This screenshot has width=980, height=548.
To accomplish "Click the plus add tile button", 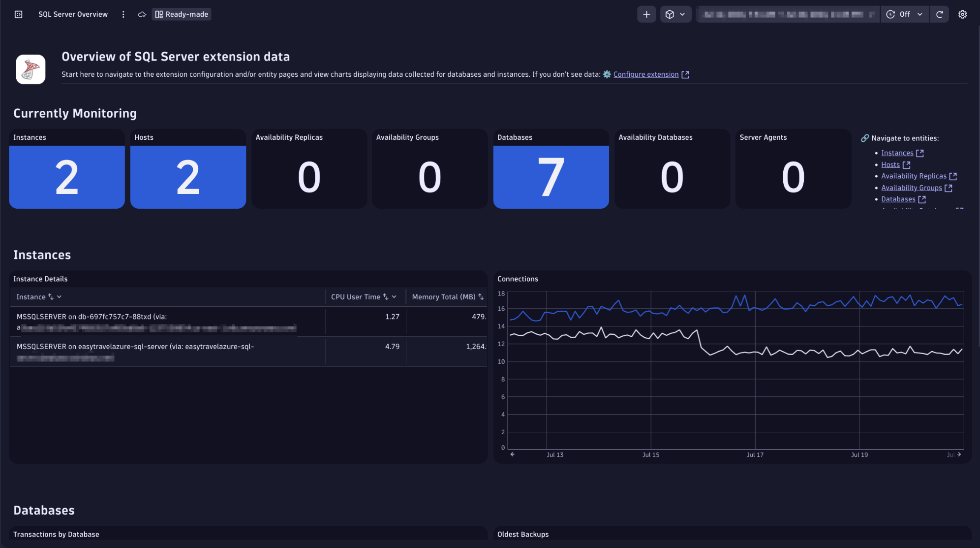I will pos(646,14).
